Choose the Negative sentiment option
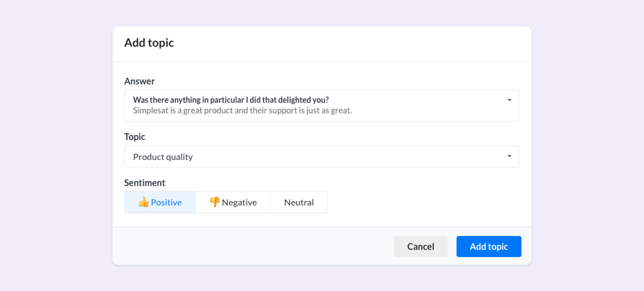The image size is (644, 291). point(233,202)
